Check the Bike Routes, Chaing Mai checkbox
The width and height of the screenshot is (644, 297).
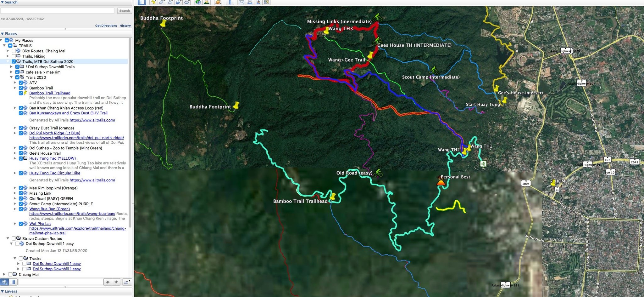[14, 51]
